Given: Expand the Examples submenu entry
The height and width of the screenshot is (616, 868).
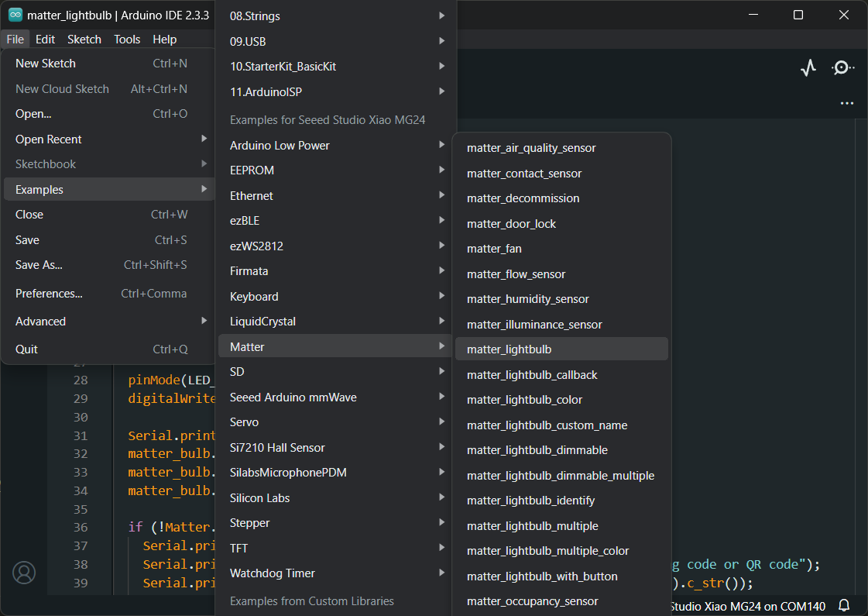Looking at the screenshot, I should [109, 190].
